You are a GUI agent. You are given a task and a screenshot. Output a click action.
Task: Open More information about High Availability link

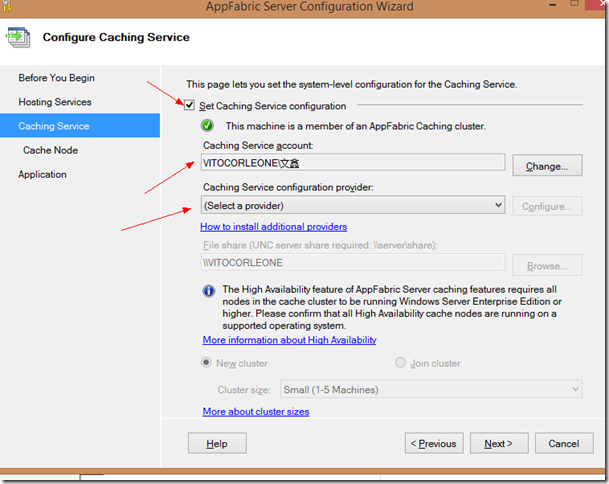[x=289, y=340]
